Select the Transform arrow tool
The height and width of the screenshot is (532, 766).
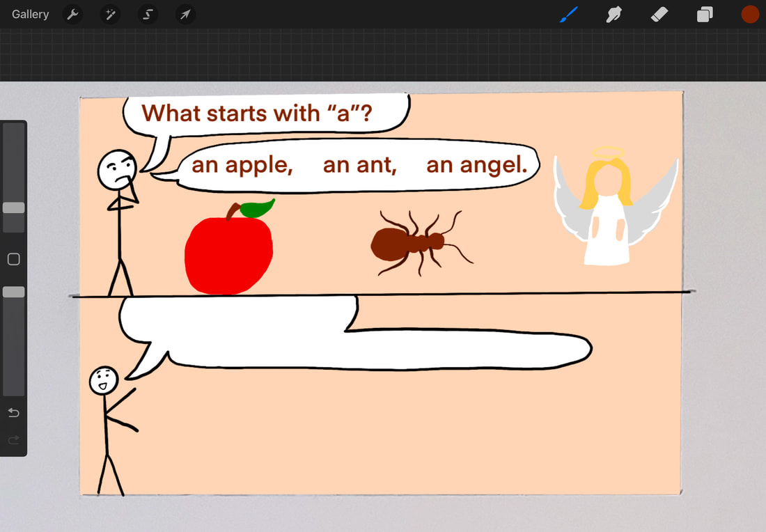coord(185,15)
